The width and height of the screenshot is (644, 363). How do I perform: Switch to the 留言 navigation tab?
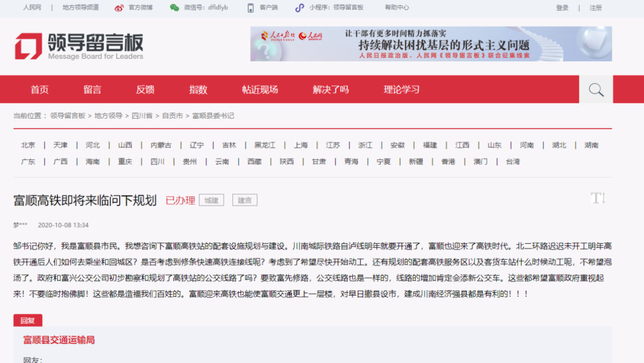pyautogui.click(x=92, y=90)
